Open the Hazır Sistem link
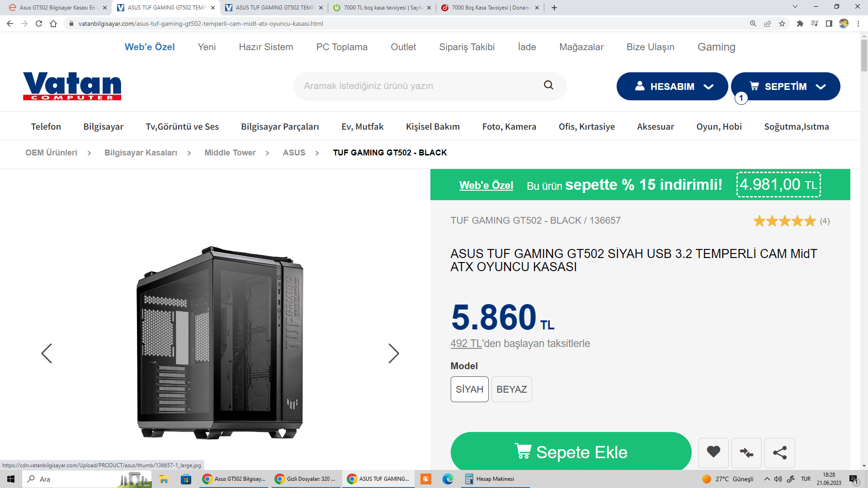The height and width of the screenshot is (488, 868). point(266,47)
